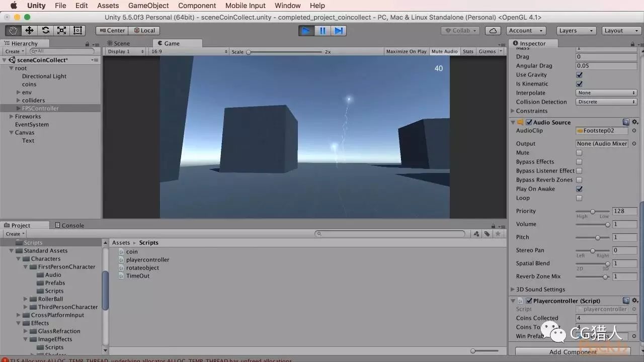Click the Angular Drag input field
The image size is (644, 362).
606,66
